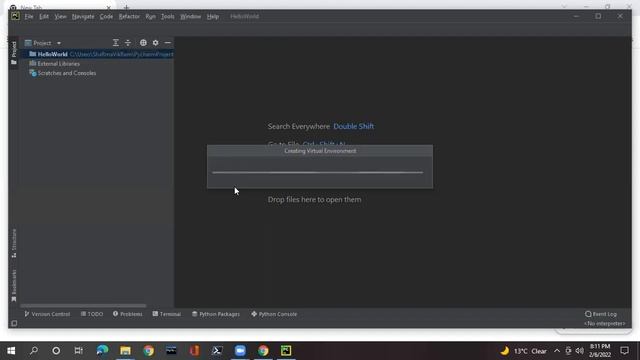Open the Window menu
The width and height of the screenshot is (640, 360).
point(191,17)
